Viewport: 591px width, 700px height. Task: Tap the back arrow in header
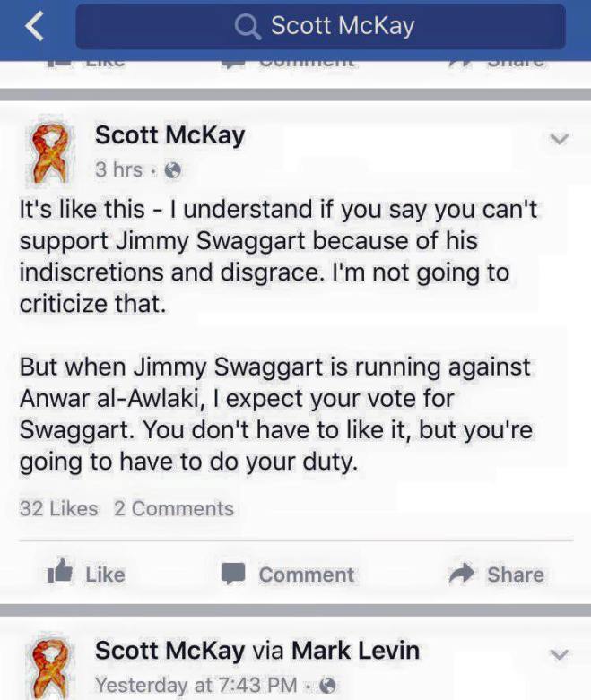pyautogui.click(x=34, y=26)
